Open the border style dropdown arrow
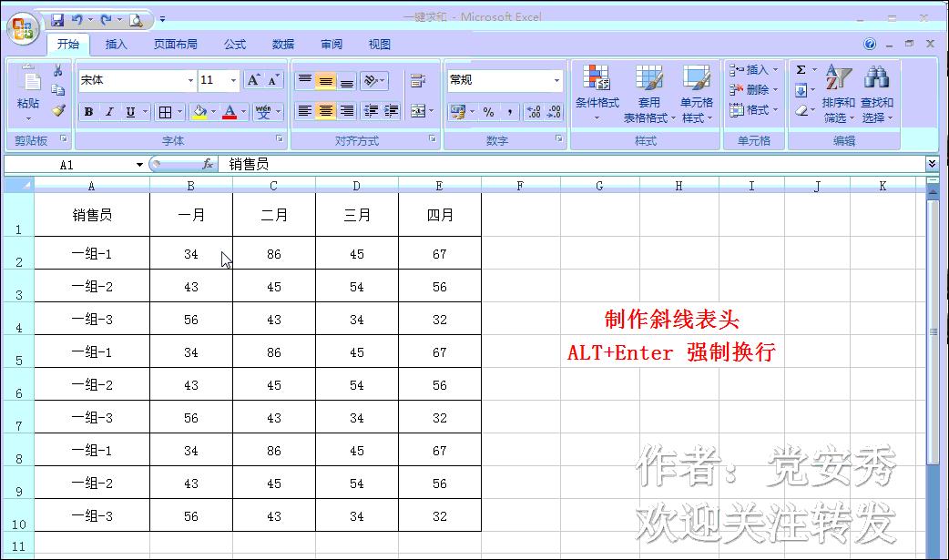949x560 pixels. click(x=179, y=112)
